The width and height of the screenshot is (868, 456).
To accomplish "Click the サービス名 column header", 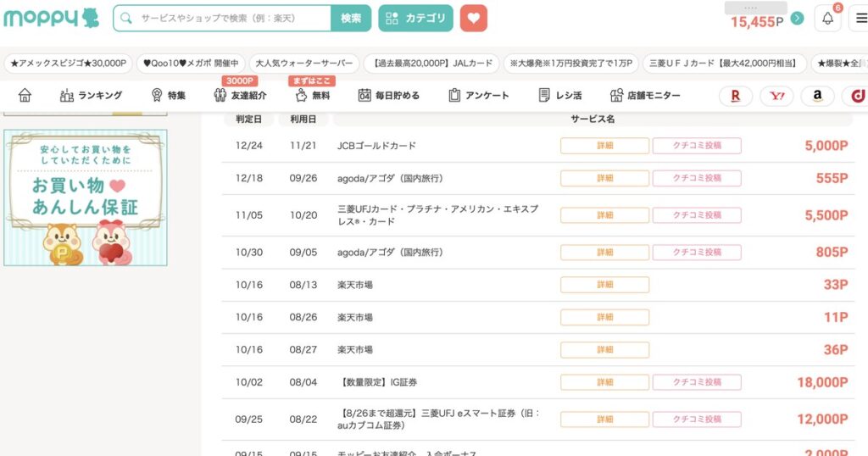I will tap(593, 119).
